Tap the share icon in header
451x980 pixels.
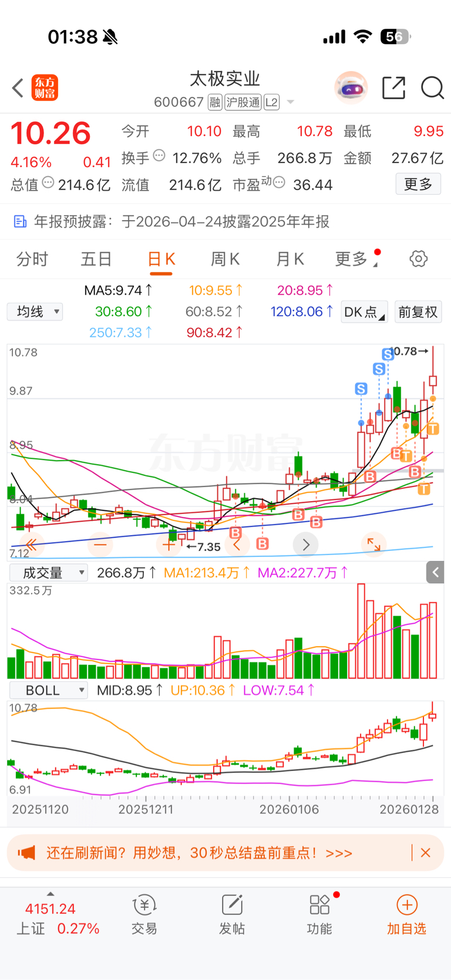click(x=393, y=87)
